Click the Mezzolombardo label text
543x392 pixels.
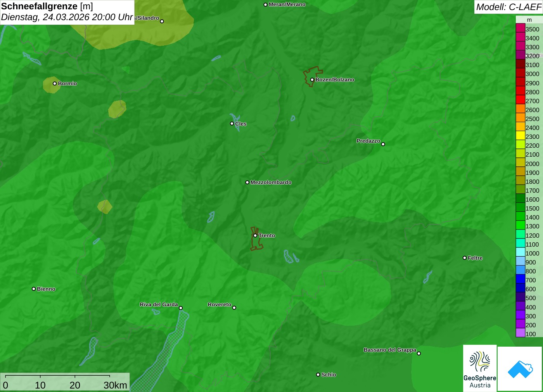point(271,182)
